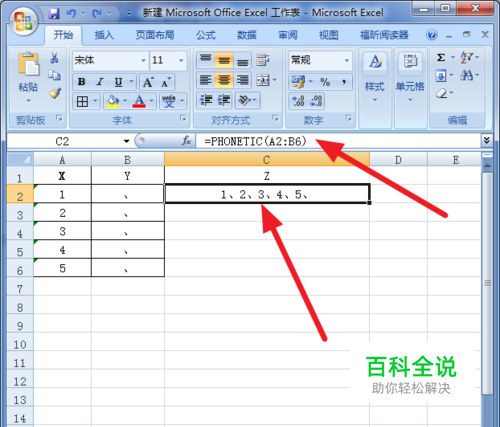Image resolution: width=500 pixels, height=427 pixels.
Task: Increase font size with large A
Action: click(148, 82)
